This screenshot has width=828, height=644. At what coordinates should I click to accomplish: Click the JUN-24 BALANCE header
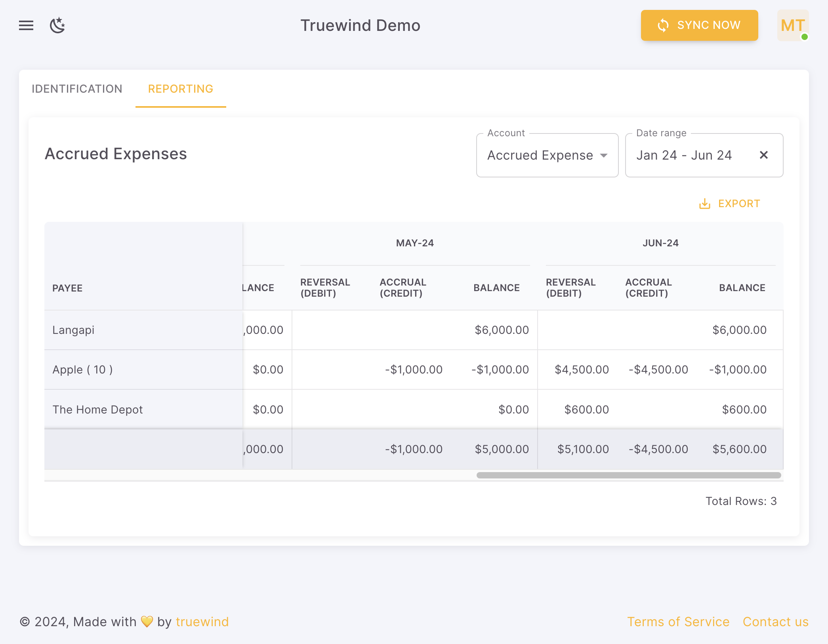[742, 288]
